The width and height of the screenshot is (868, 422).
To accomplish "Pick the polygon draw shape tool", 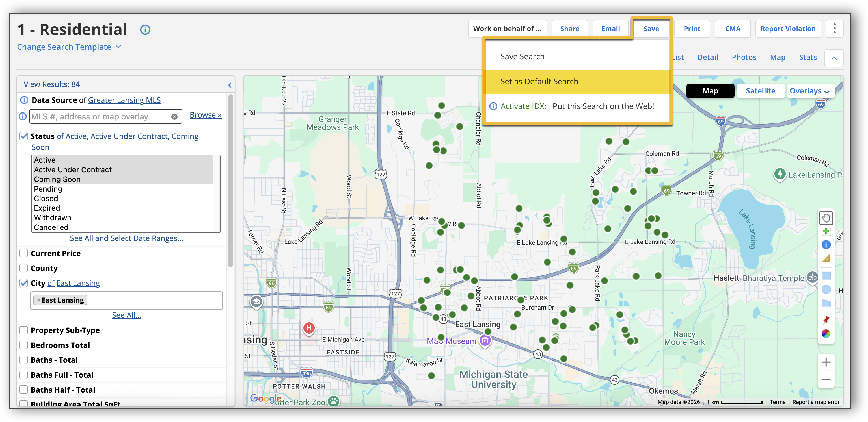I will click(x=826, y=303).
